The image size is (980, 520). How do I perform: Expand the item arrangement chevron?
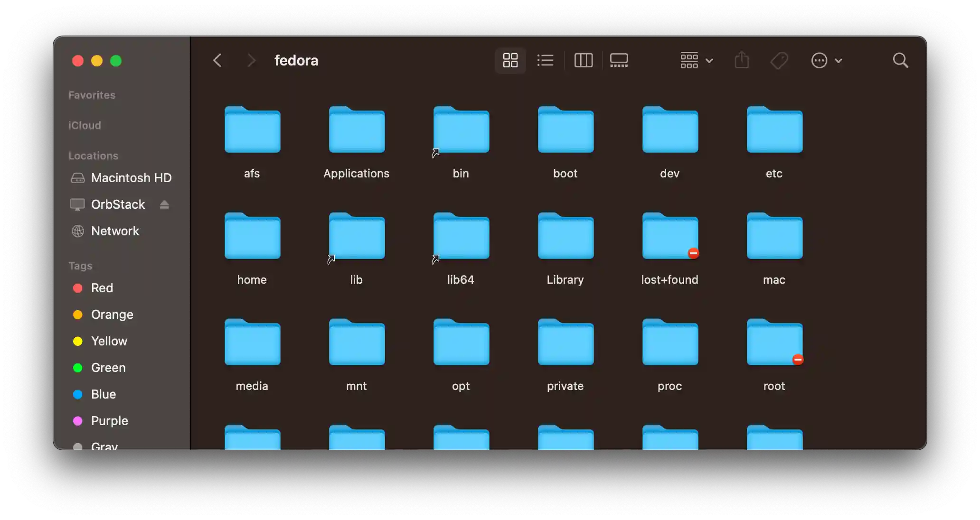point(709,61)
